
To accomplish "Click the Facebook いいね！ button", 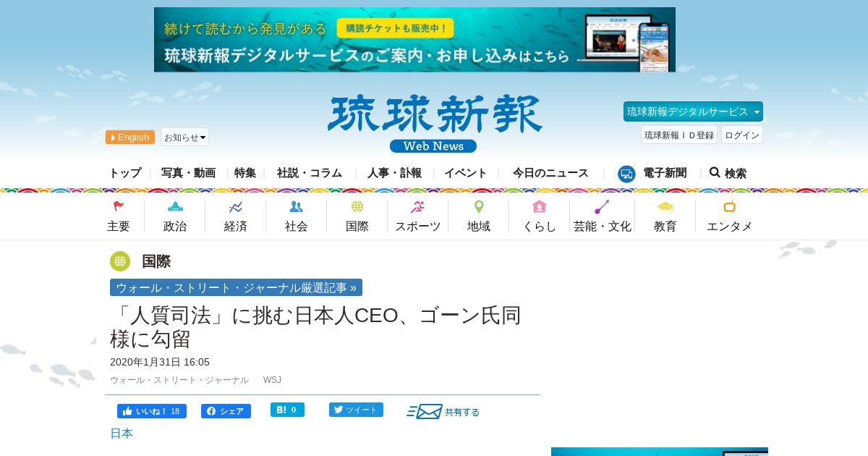I will pos(152,411).
